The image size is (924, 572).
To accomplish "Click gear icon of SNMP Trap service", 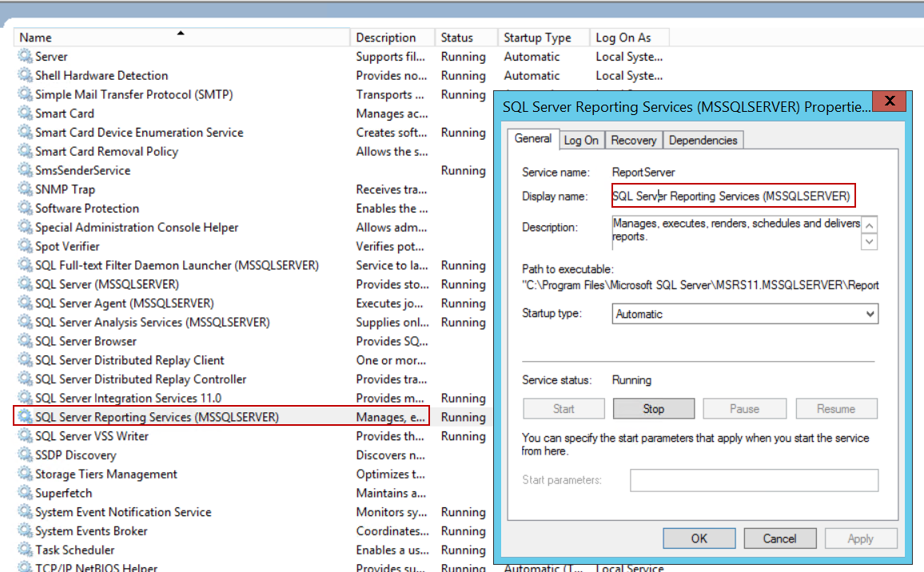I will [x=26, y=190].
